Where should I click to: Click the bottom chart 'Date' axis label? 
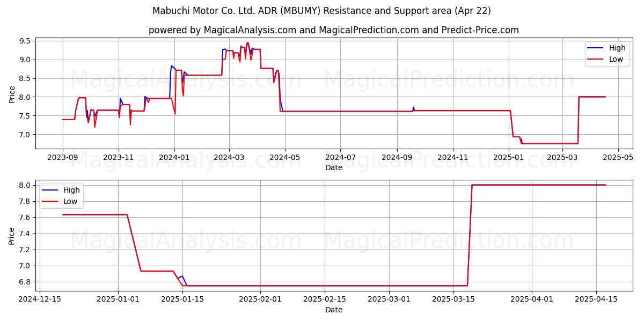(x=334, y=310)
